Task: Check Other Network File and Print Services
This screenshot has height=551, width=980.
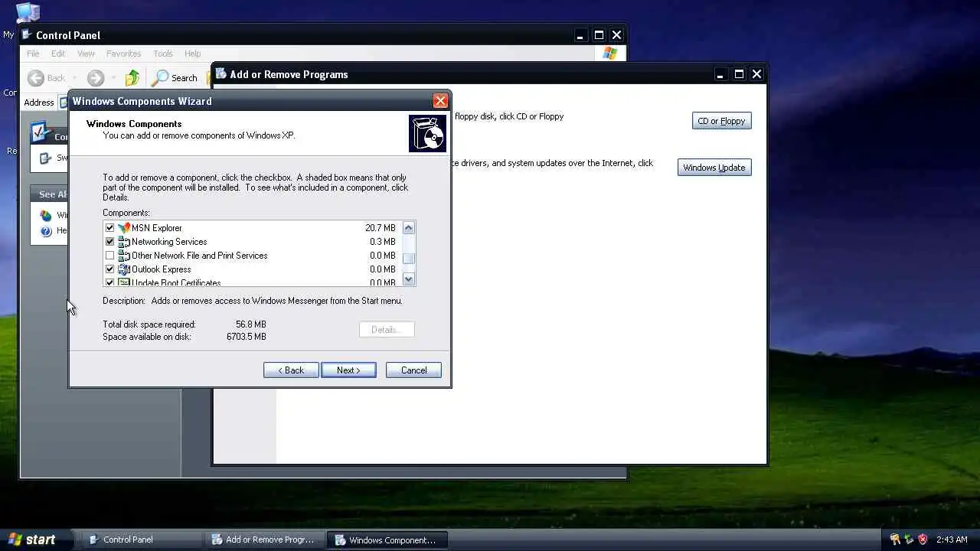Action: pyautogui.click(x=109, y=256)
